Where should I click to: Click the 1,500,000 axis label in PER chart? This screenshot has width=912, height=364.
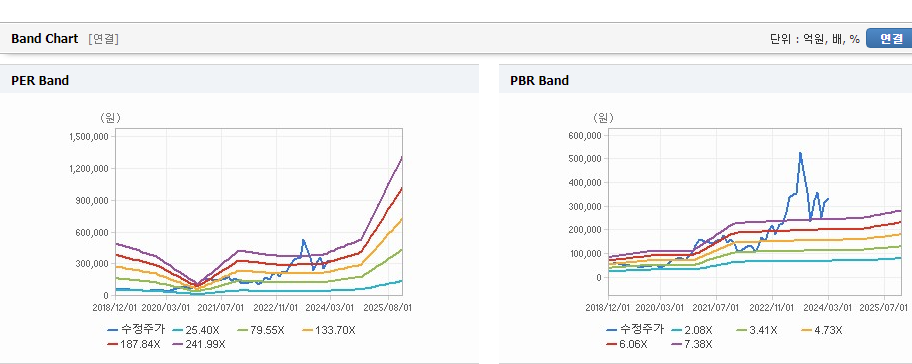(x=89, y=137)
